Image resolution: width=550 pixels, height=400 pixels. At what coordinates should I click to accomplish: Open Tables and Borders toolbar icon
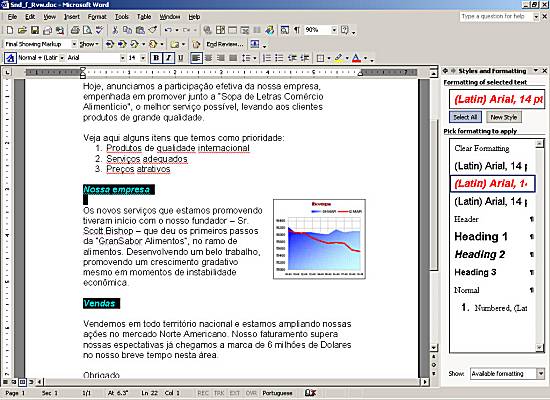click(x=220, y=30)
